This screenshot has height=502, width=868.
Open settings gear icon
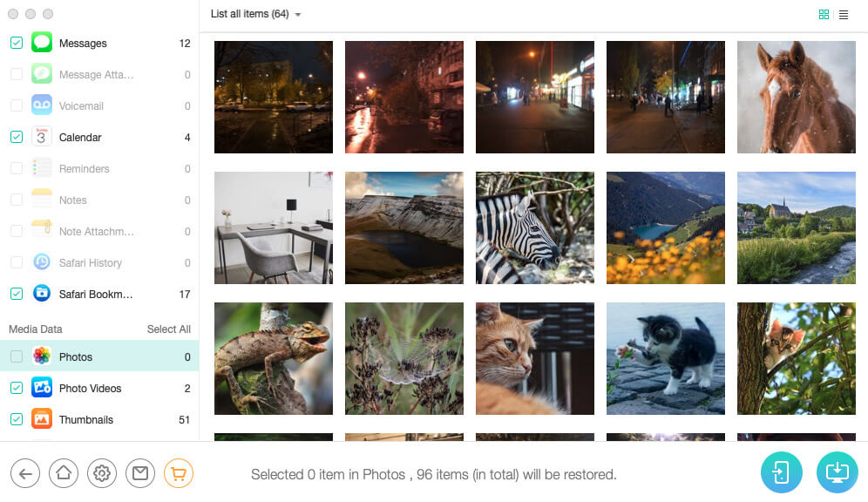tap(102, 474)
